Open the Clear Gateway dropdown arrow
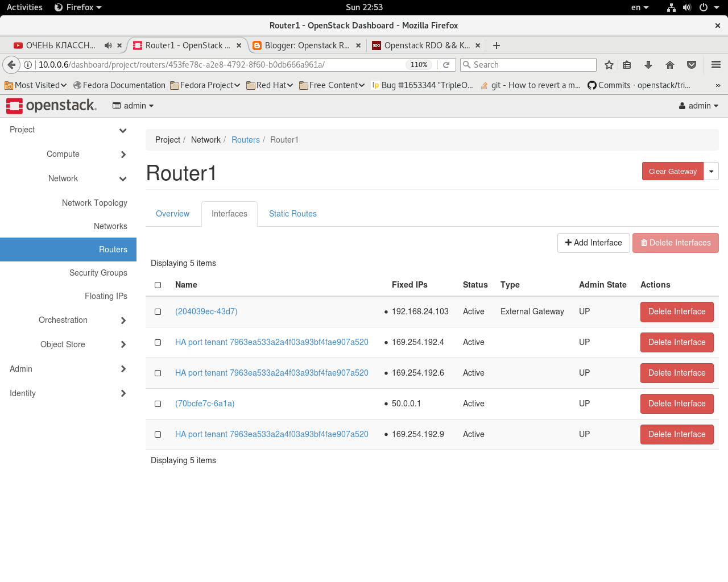 [710, 171]
